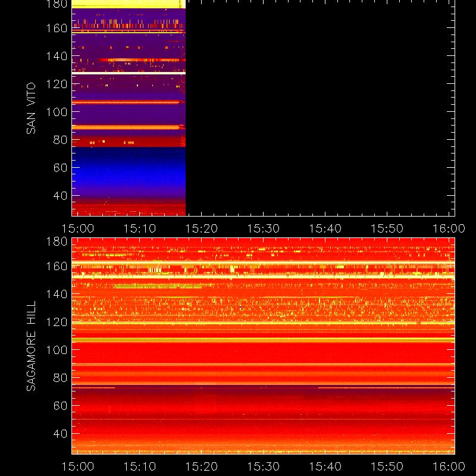476x476 pixels.
Task: Pick the 140 tick label on Sagamore Hill axis
Action: point(57,294)
